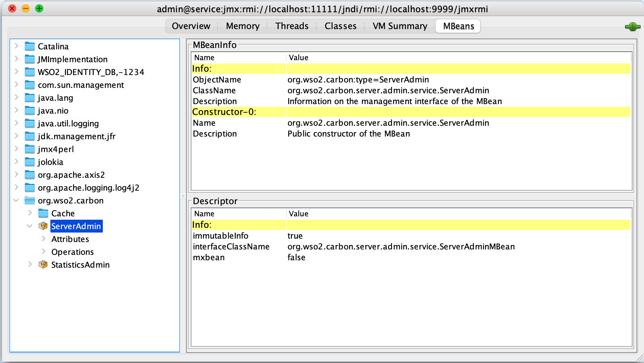Expand the StatisticsAdmin node

[x=30, y=264]
